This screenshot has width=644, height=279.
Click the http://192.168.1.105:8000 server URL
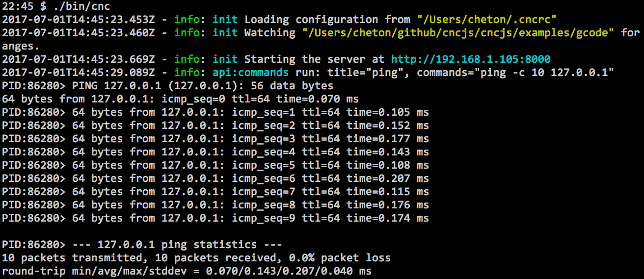[x=471, y=59]
